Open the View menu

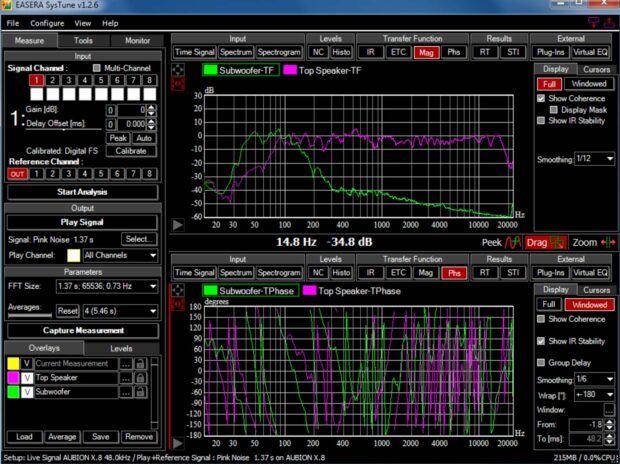[83, 23]
